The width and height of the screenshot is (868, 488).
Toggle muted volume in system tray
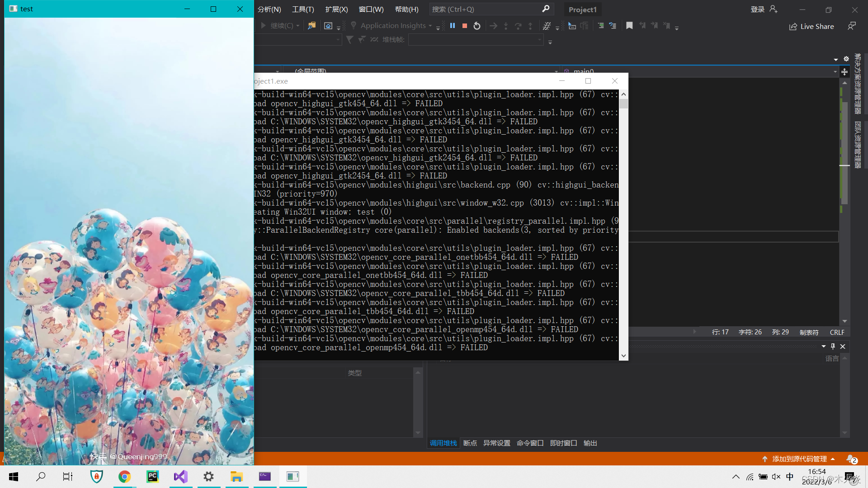776,477
